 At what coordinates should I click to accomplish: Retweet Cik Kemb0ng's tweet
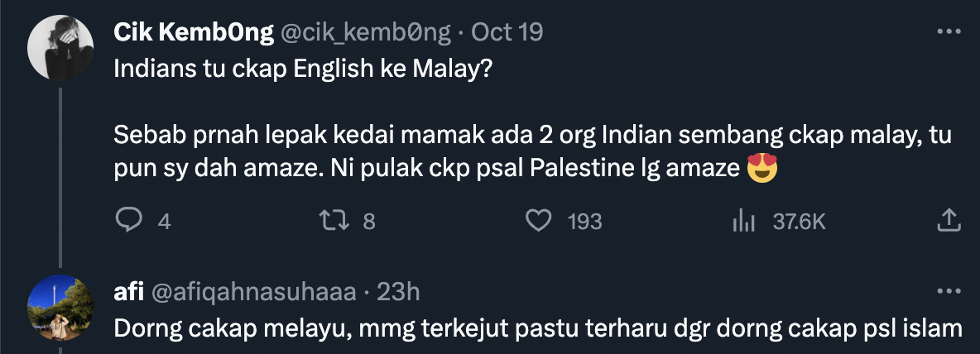[x=331, y=220]
